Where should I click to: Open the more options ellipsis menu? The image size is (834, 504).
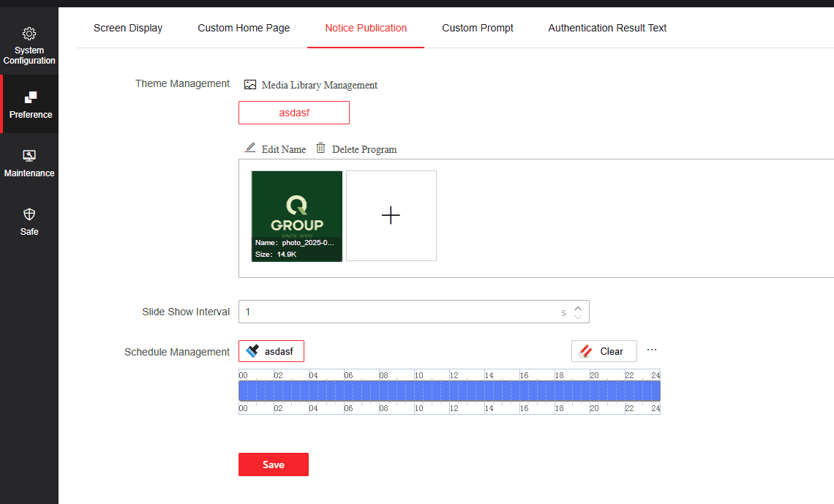[x=652, y=350]
